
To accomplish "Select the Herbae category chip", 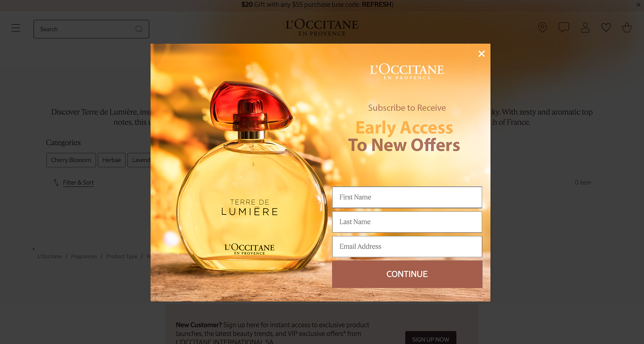I will 112,160.
